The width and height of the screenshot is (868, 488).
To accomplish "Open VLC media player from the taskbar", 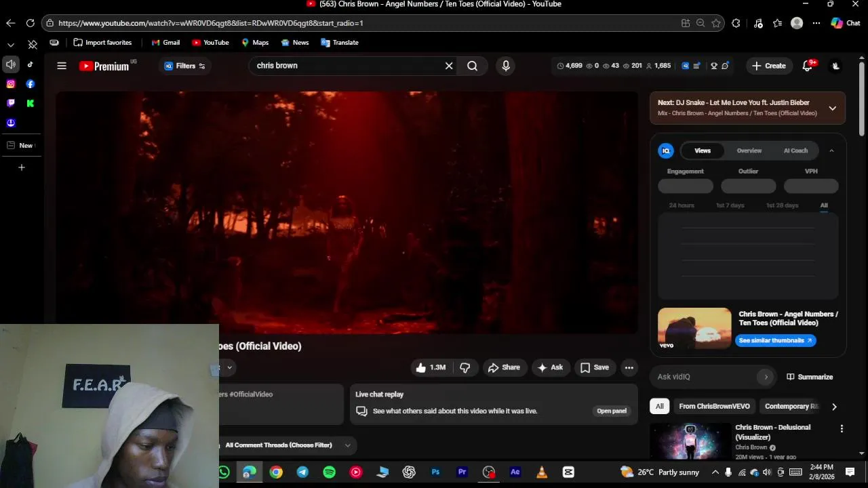I will pyautogui.click(x=542, y=472).
